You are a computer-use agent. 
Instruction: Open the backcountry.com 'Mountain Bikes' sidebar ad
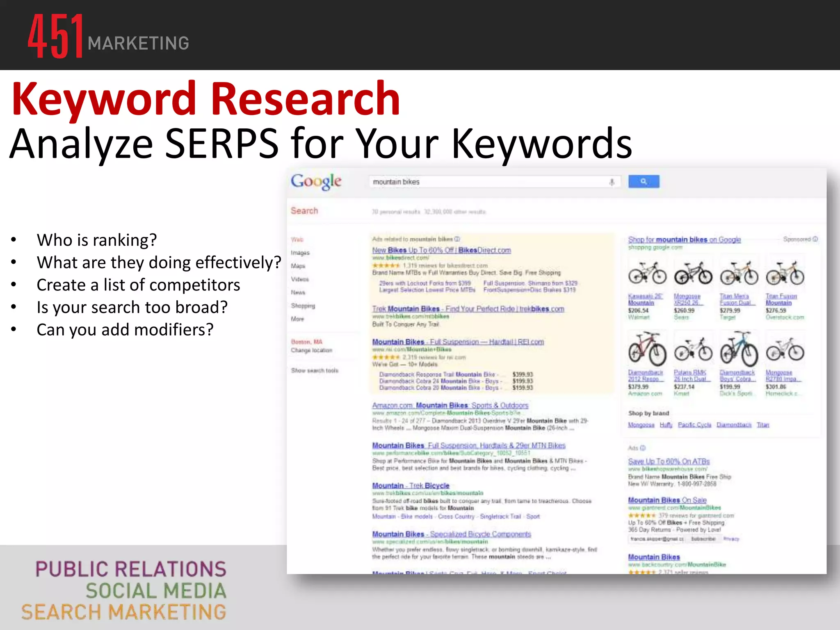[654, 557]
